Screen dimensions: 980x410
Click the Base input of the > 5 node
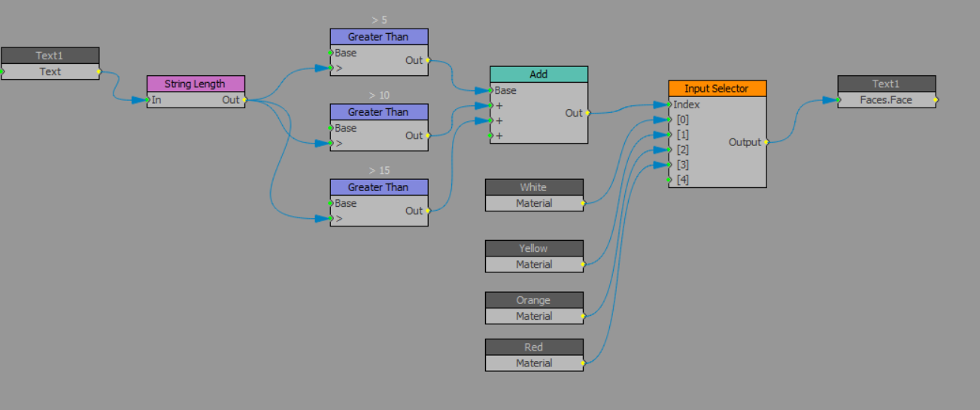(x=331, y=53)
